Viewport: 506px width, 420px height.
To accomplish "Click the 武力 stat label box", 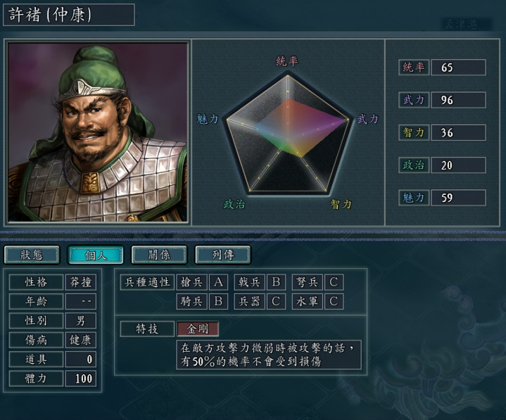I will coord(414,100).
